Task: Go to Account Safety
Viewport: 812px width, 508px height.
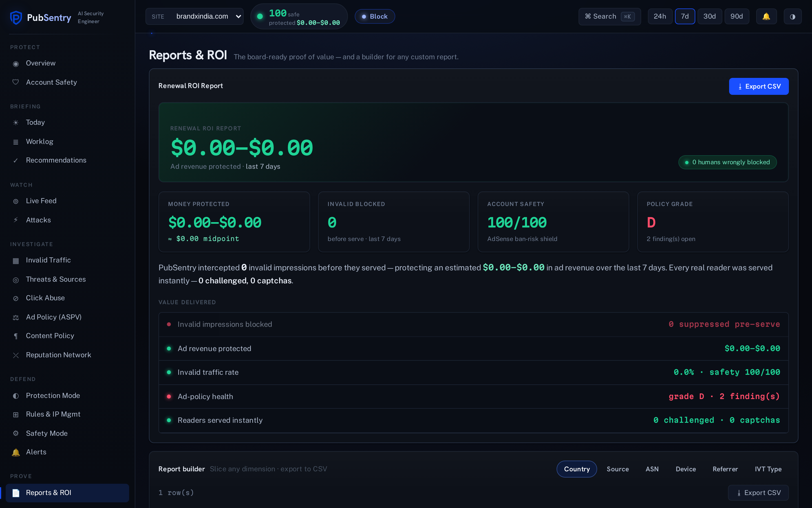Action: (67, 82)
